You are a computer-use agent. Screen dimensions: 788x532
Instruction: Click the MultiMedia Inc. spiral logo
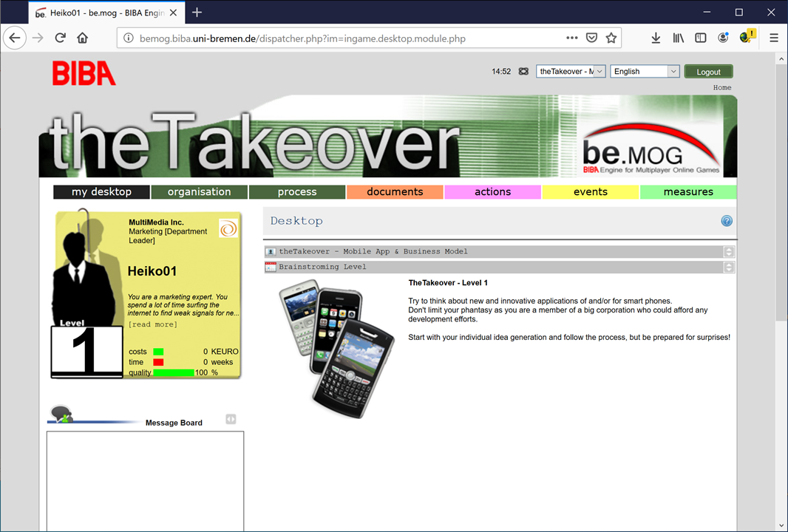[228, 228]
